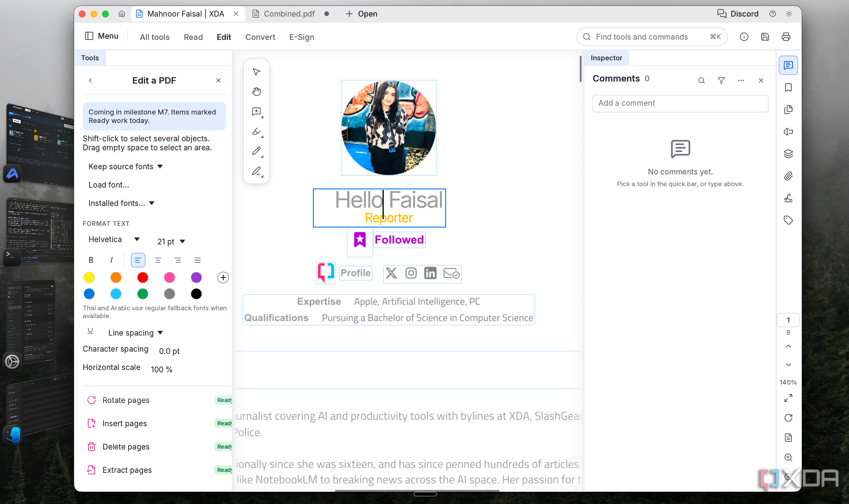Image resolution: width=849 pixels, height=504 pixels.
Task: Click Load font... button
Action: point(109,185)
